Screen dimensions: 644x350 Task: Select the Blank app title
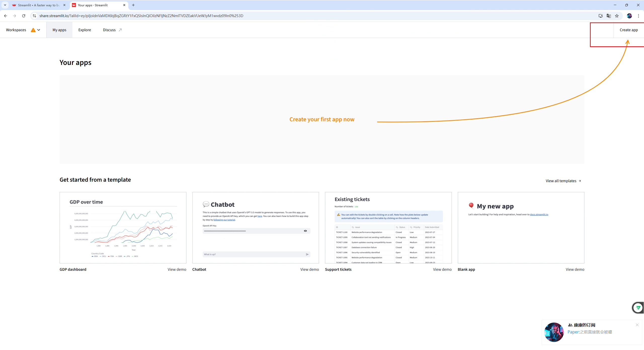tap(466, 269)
